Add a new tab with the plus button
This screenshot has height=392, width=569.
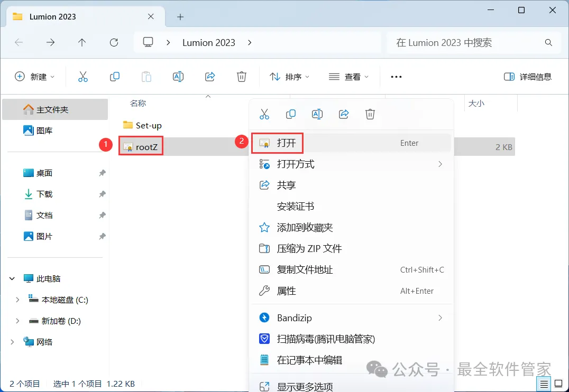coord(180,17)
